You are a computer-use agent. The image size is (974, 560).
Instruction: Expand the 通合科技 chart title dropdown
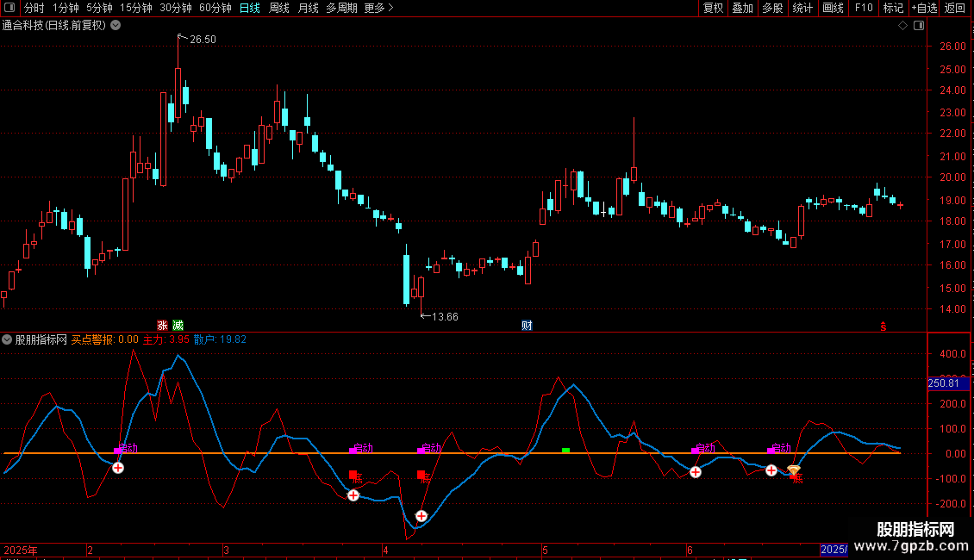coord(116,26)
